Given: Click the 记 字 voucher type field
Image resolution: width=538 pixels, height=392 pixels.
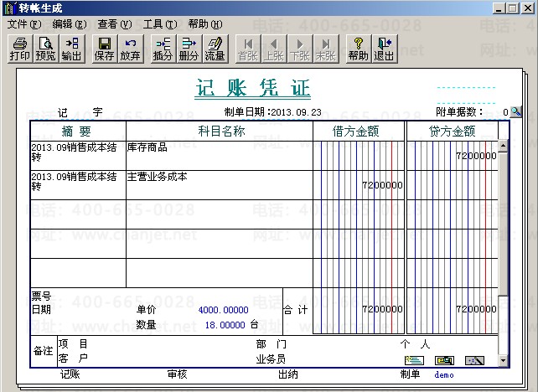Looking at the screenshot, I should click(80, 112).
